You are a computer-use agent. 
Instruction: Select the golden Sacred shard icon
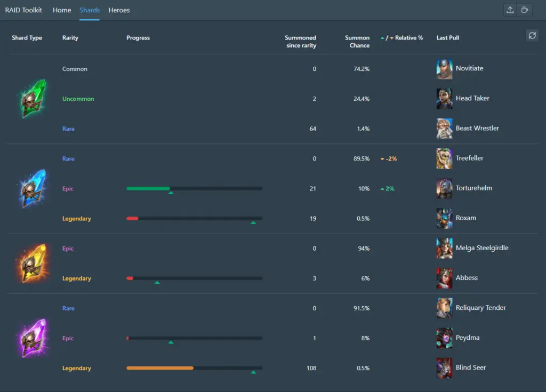tap(33, 263)
